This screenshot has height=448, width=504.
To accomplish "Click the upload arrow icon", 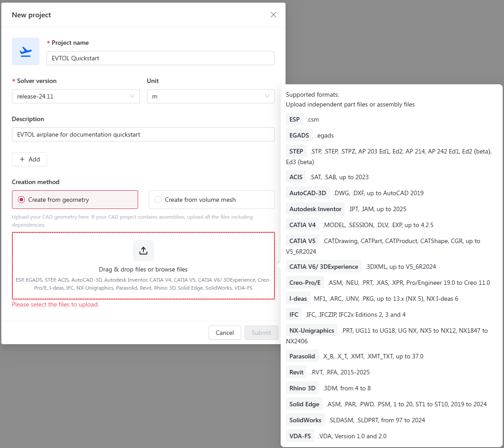I will click(143, 251).
